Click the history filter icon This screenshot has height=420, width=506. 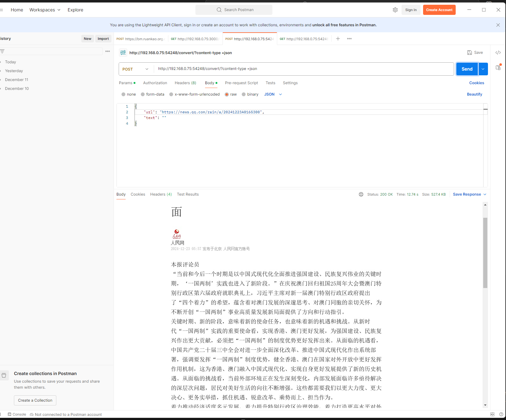2,51
